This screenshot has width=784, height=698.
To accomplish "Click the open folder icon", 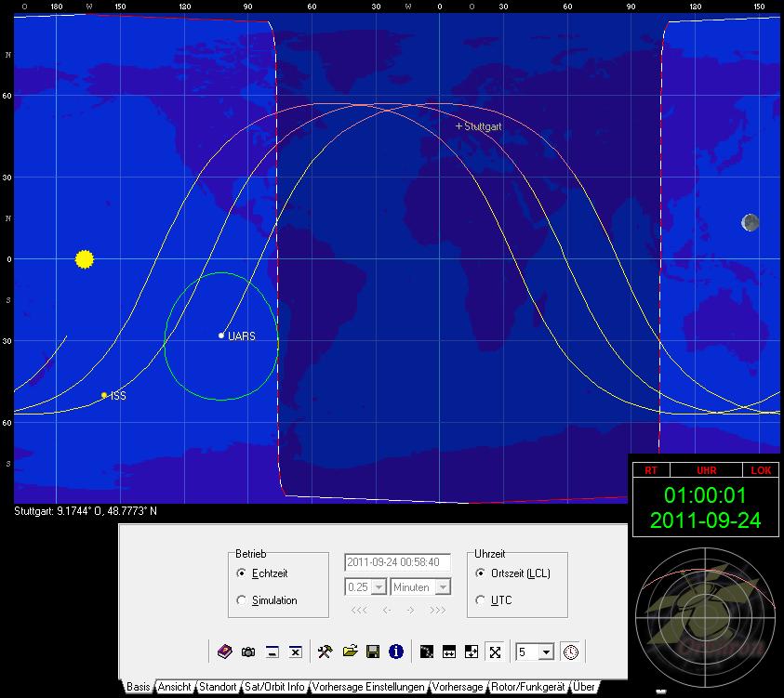I will tap(350, 652).
